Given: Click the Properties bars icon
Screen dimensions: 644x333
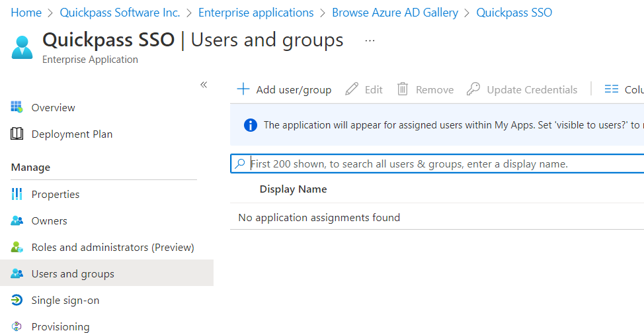Looking at the screenshot, I should click(x=17, y=193).
